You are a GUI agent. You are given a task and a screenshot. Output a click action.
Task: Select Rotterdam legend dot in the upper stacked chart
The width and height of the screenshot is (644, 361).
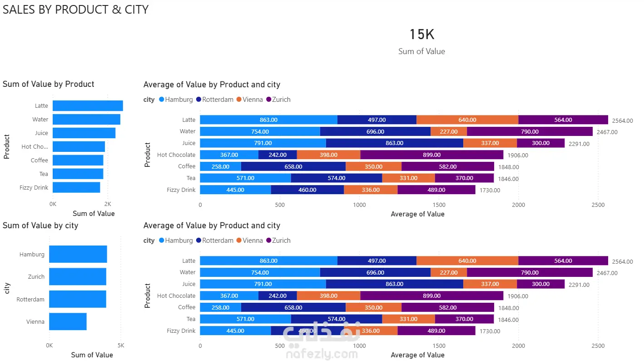click(x=198, y=100)
